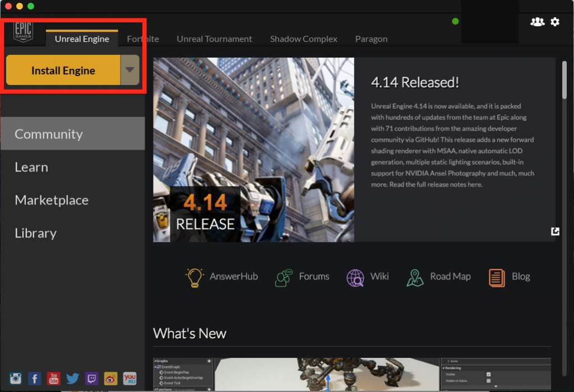The height and width of the screenshot is (392, 574).
Task: Switch to the Unreal Tournament tab
Action: [214, 39]
